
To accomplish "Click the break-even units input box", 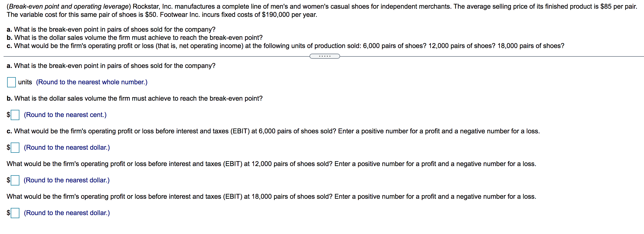I will [x=11, y=82].
